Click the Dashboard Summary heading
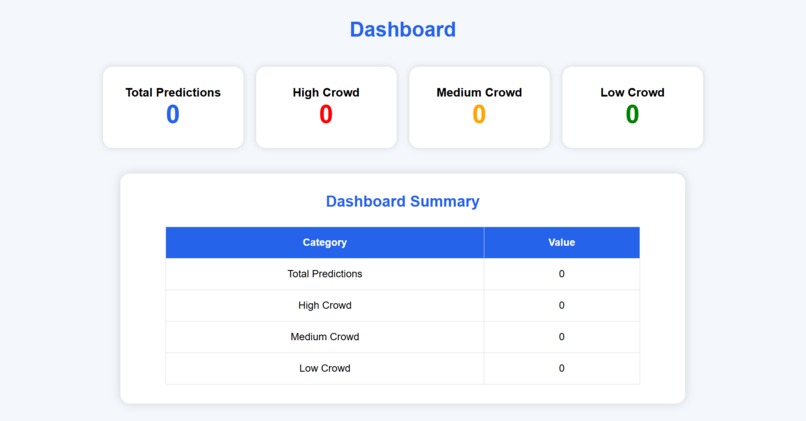Viewport: 806px width, 421px height. 402,201
